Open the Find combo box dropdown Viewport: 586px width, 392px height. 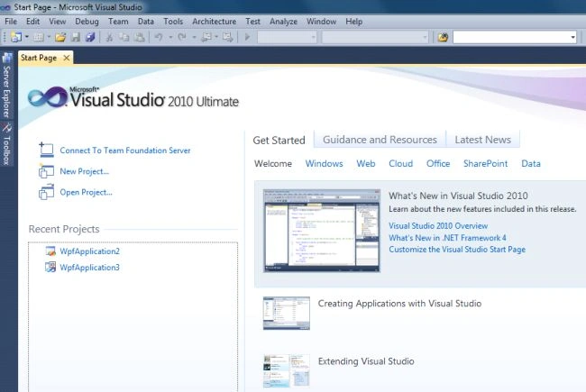(572, 37)
